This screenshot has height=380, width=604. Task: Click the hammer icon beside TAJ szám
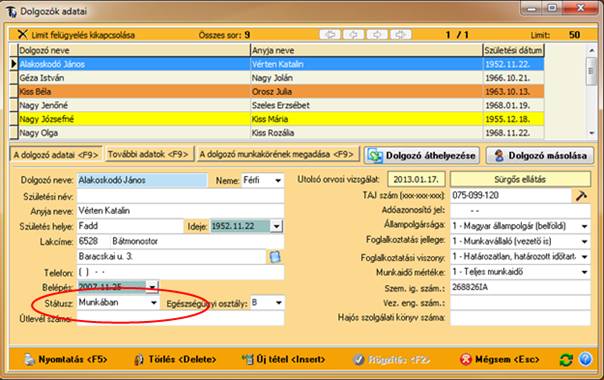pyautogui.click(x=581, y=196)
